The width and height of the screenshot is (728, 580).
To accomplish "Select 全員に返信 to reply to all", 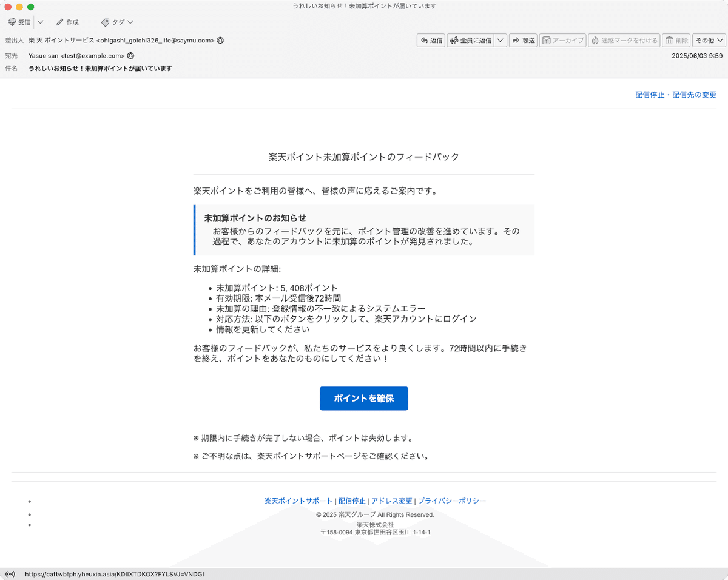I will coord(474,40).
